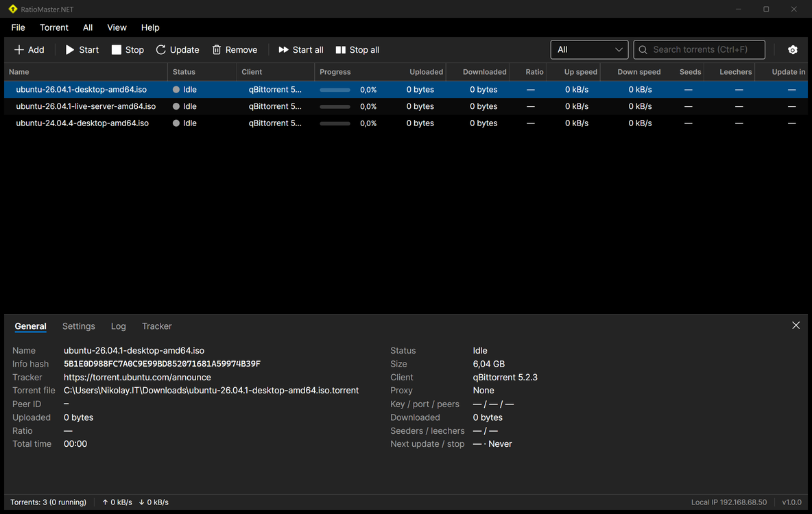This screenshot has height=514, width=812.
Task: Click the Update refresh icon
Action: point(161,50)
